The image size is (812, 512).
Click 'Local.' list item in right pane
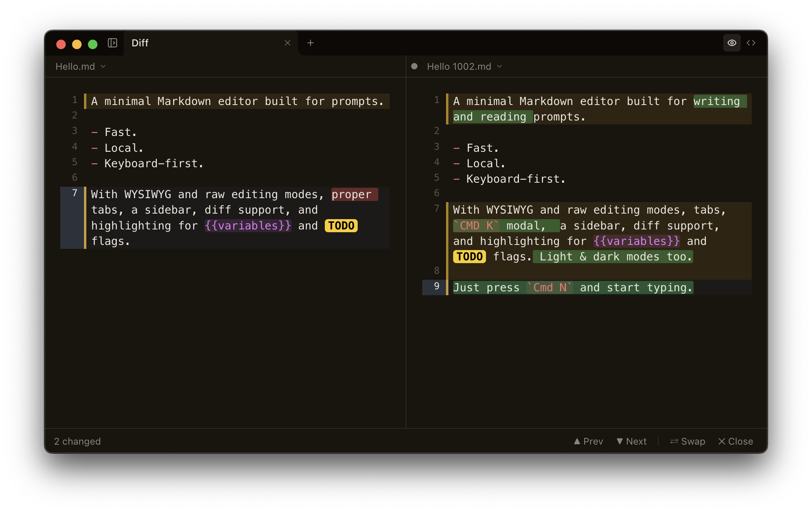[x=486, y=163]
